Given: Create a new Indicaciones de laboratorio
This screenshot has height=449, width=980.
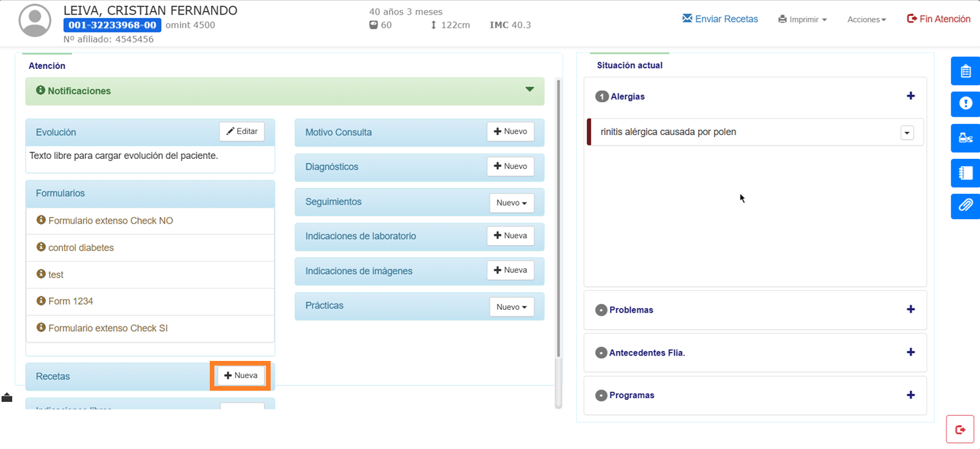Looking at the screenshot, I should (510, 236).
